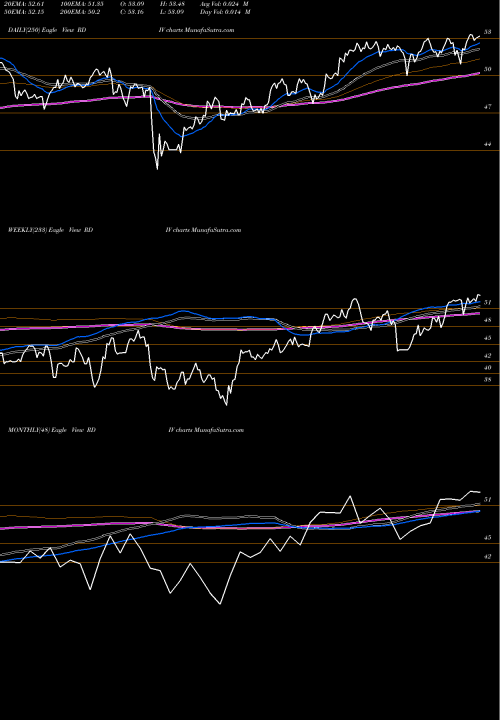
Task: Click the 51 price label on weekly chart
Action: pyautogui.click(x=488, y=303)
